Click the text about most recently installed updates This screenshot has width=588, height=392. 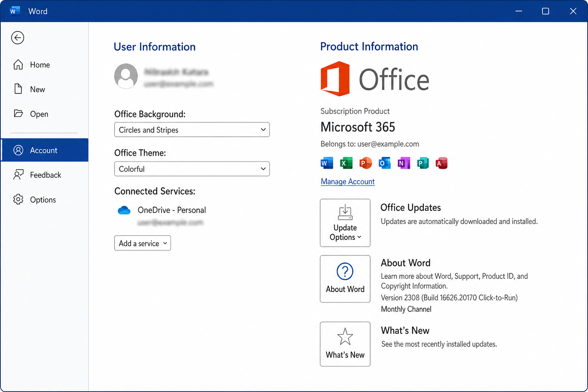439,344
